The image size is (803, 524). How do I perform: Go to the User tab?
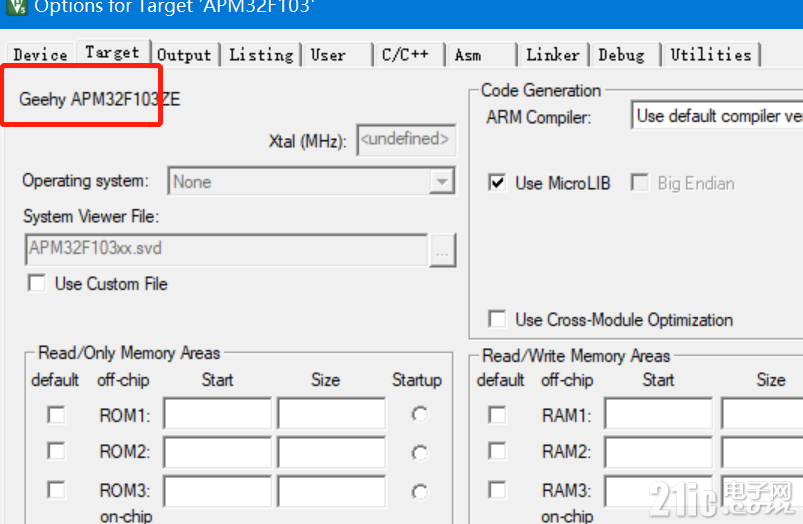[338, 54]
